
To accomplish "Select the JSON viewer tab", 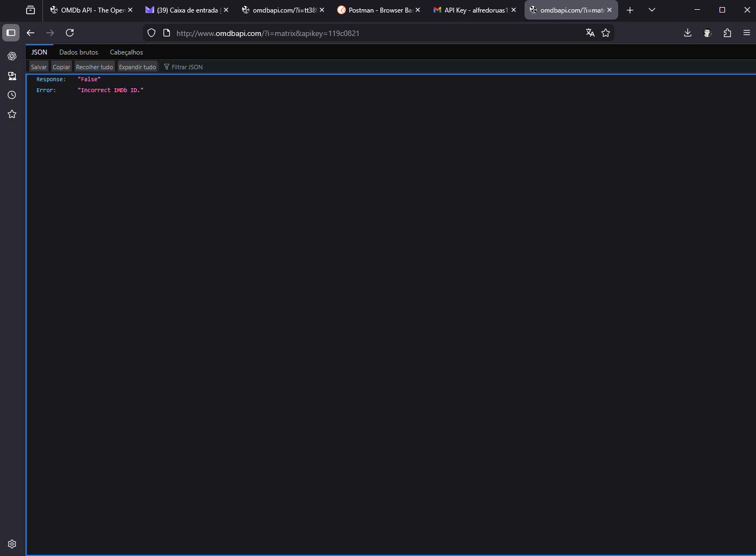I will (39, 52).
